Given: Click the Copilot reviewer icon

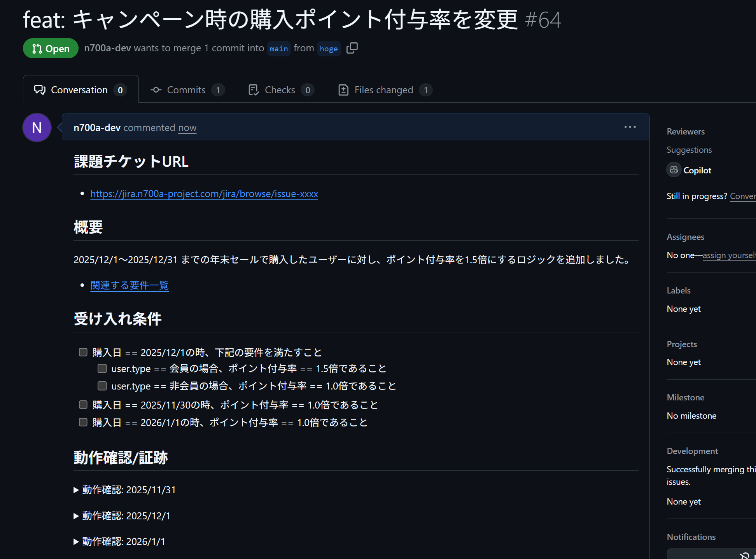Looking at the screenshot, I should pos(674,170).
